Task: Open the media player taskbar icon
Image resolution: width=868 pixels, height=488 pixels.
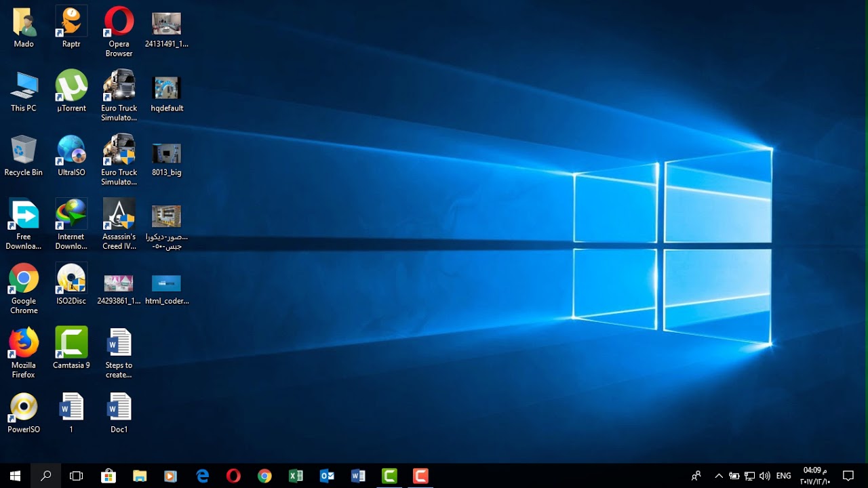Action: click(x=171, y=476)
